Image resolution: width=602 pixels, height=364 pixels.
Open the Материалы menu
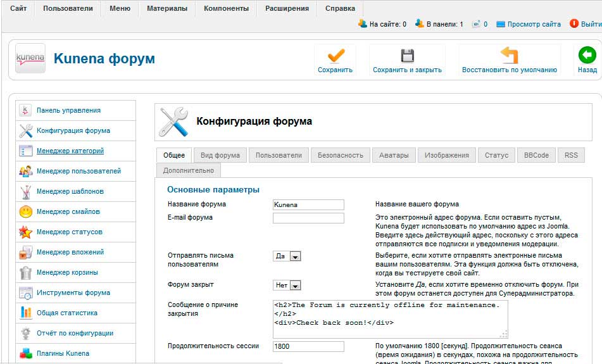coord(167,8)
